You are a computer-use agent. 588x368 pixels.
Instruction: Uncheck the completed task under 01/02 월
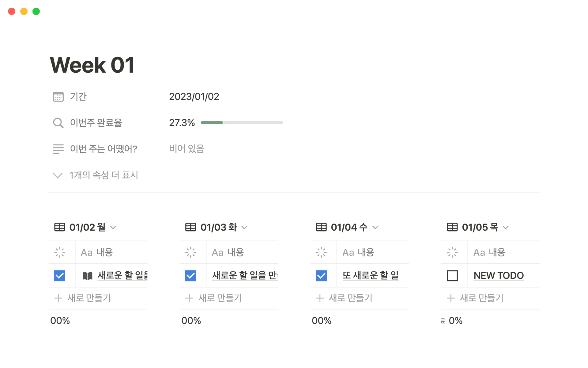click(x=60, y=276)
